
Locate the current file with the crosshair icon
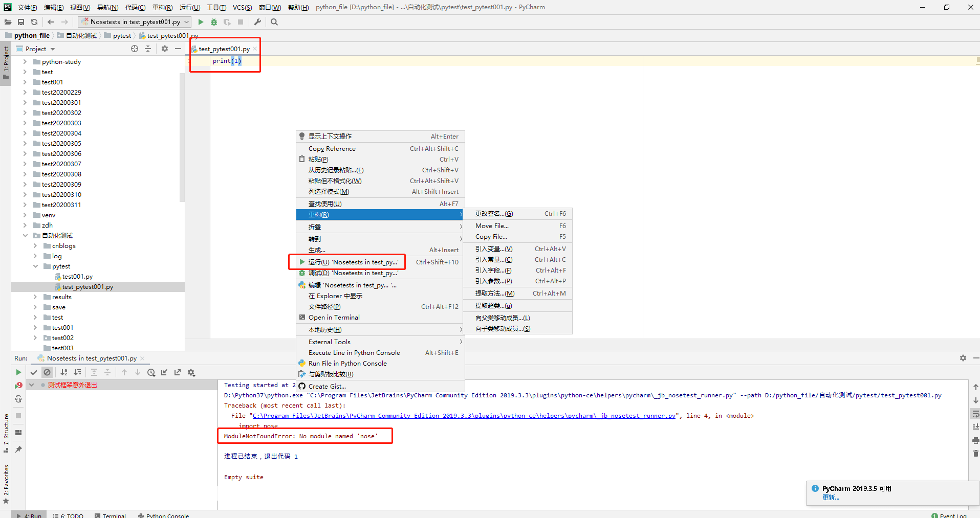pos(135,49)
